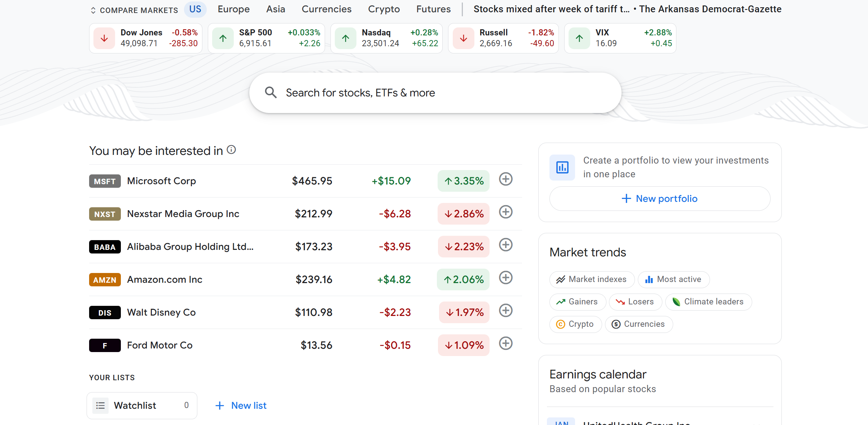Add Amazon.com Inc via its plus icon
Viewport: 868px width, 425px height.
point(505,278)
